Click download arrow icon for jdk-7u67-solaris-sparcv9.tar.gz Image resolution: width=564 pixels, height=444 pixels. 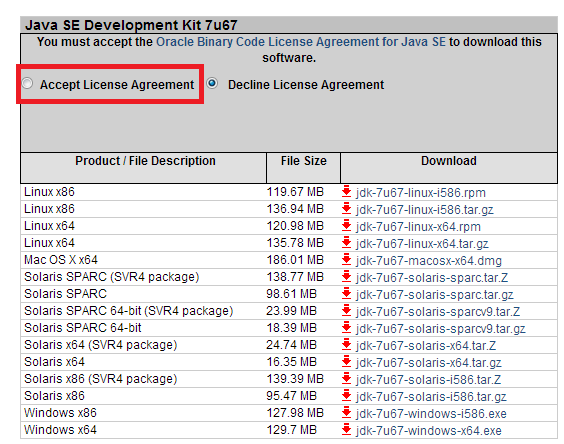point(346,328)
